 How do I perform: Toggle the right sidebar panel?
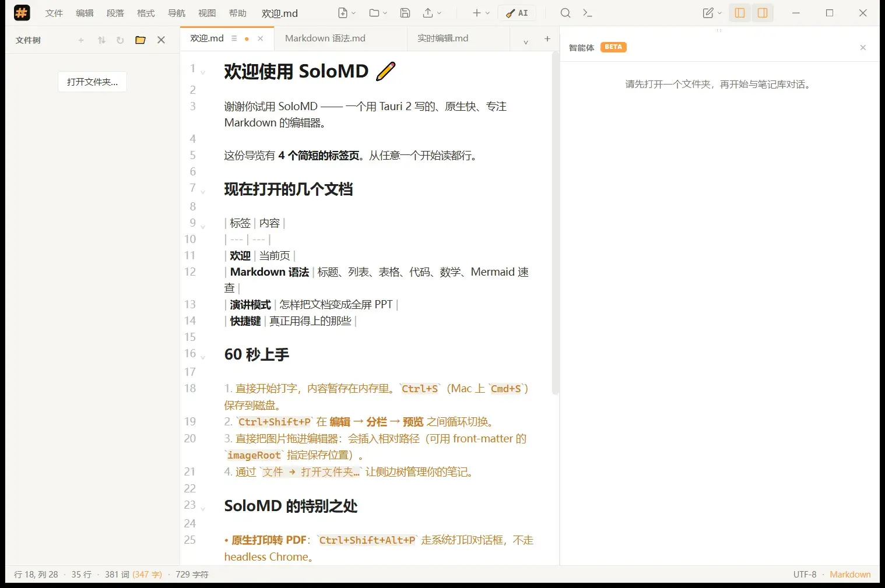763,13
